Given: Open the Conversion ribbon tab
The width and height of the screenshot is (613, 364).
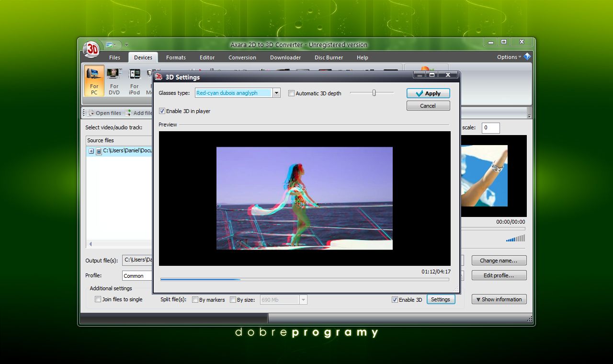Looking at the screenshot, I should click(242, 57).
